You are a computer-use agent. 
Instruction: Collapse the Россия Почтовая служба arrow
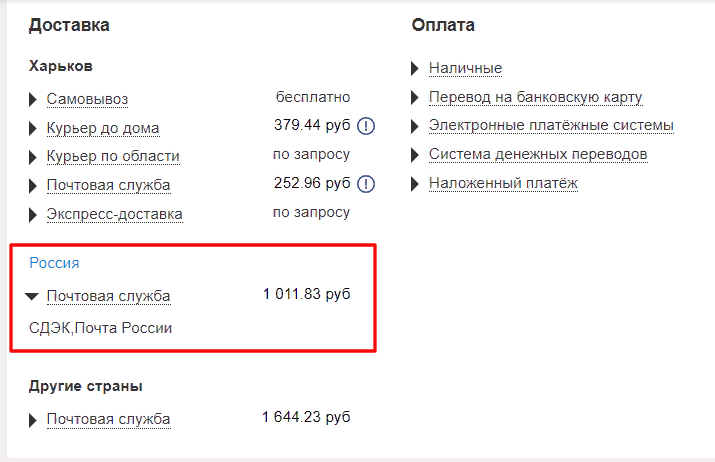pyautogui.click(x=32, y=296)
